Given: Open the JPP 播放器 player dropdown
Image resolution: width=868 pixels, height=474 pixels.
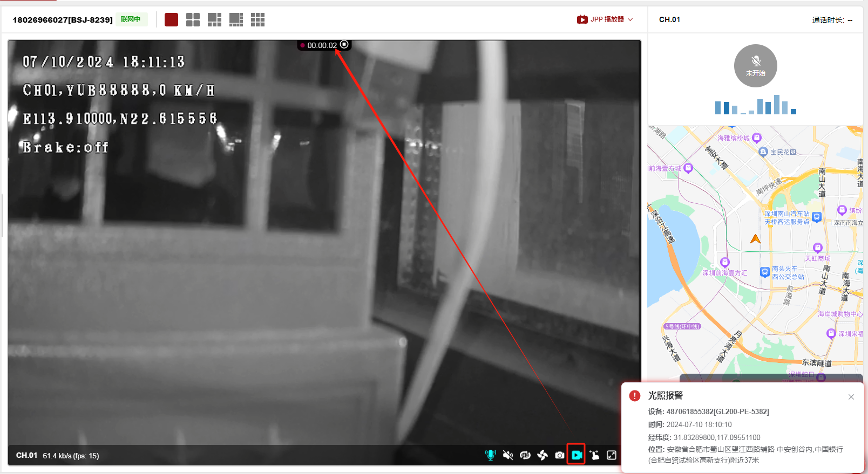Looking at the screenshot, I should tap(605, 19).
